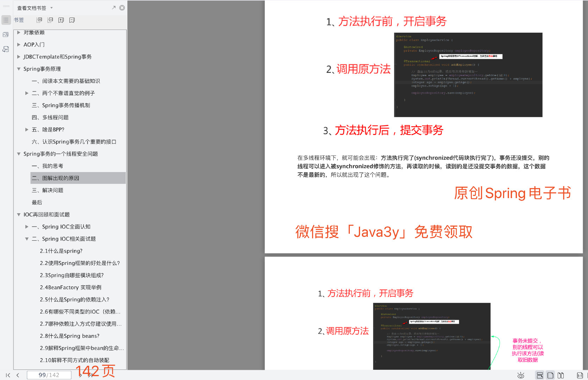Click the paragraph starting with 在多线程环境下
This screenshot has width=588, height=380.
[423, 166]
